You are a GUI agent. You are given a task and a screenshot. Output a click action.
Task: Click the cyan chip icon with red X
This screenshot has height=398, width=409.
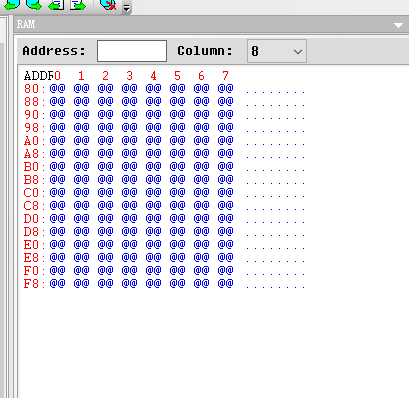coord(108,5)
